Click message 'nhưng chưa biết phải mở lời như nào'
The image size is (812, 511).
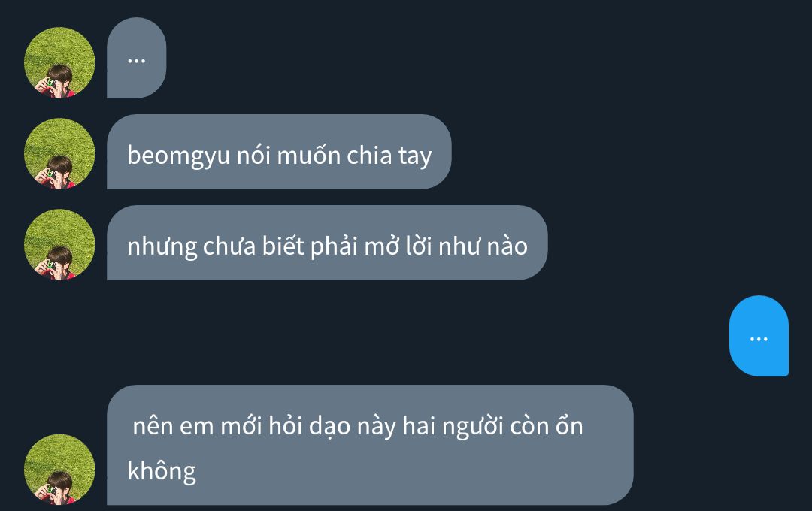327,243
